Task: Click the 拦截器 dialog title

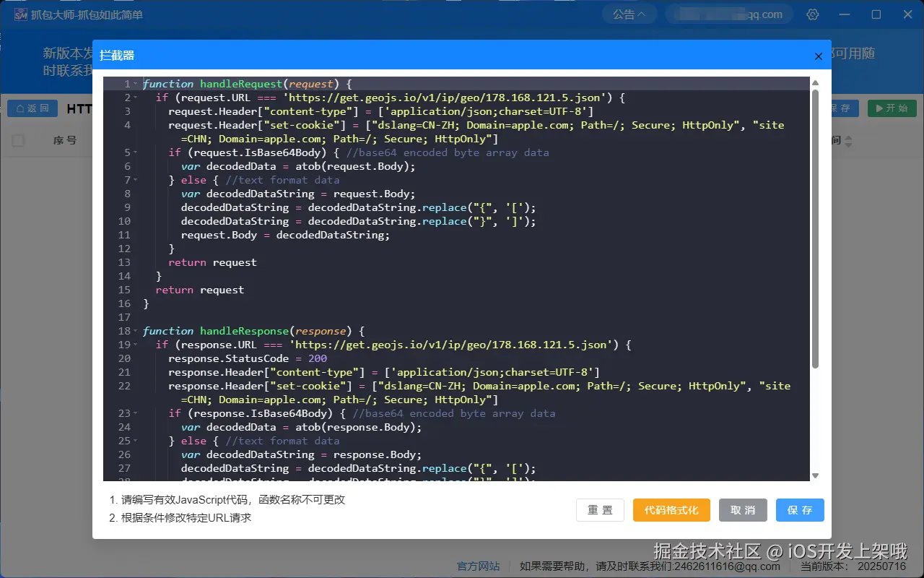Action: coord(117,55)
